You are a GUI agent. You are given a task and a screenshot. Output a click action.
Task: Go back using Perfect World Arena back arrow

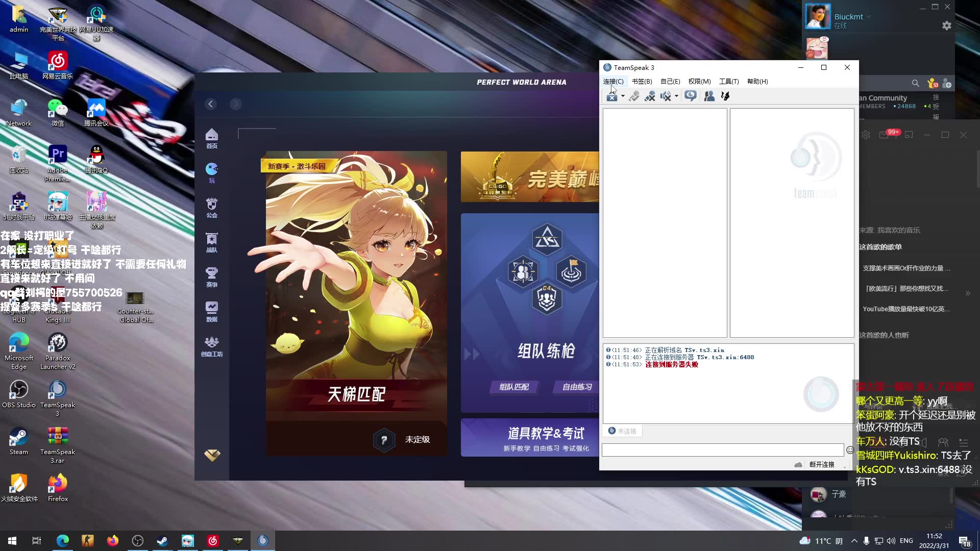pyautogui.click(x=211, y=104)
